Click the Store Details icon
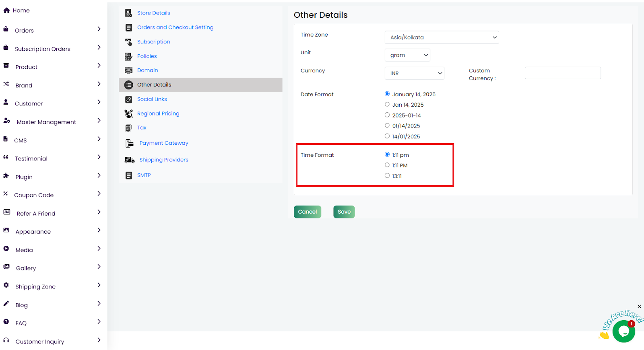The image size is (644, 350). pos(128,13)
